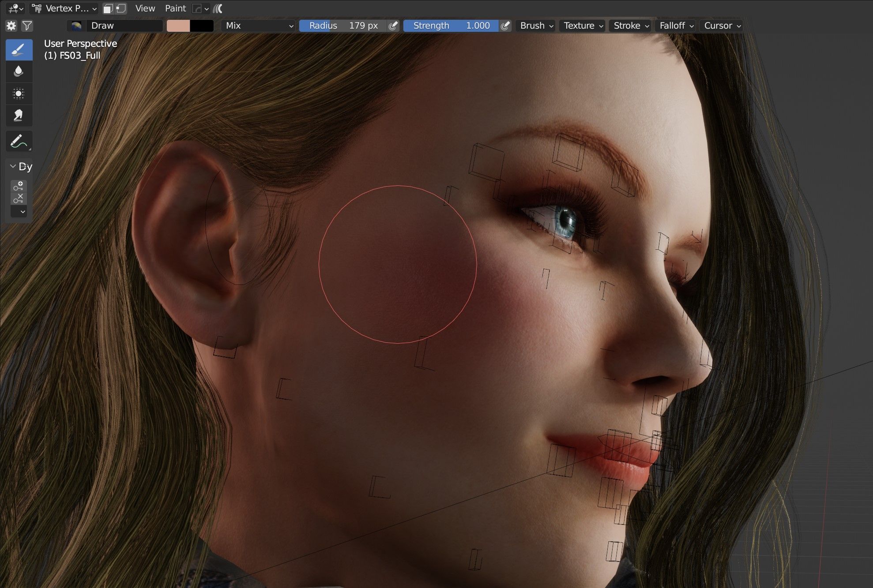Select the Annotate tool

(19, 141)
